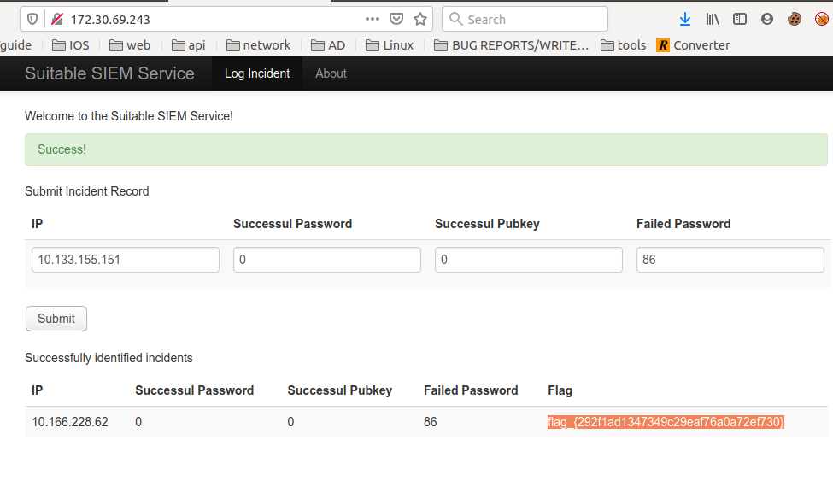Switch to the Log Incident tab

coord(257,73)
